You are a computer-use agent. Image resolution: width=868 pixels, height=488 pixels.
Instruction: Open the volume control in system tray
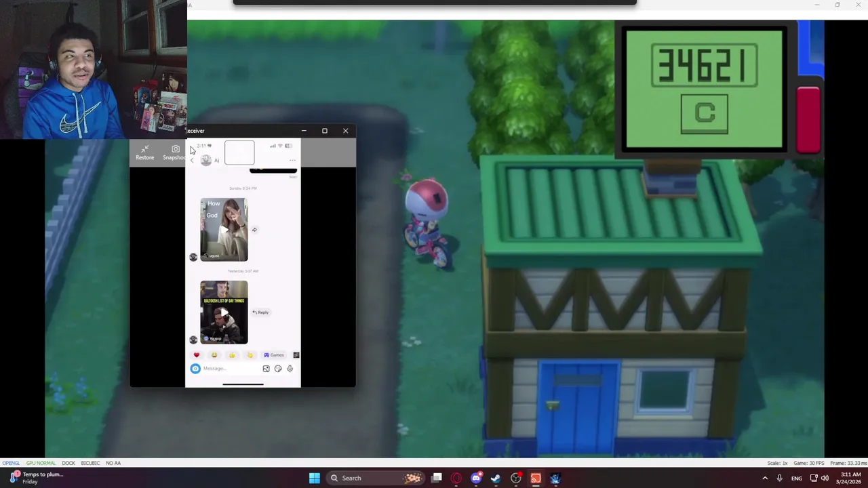tap(825, 479)
